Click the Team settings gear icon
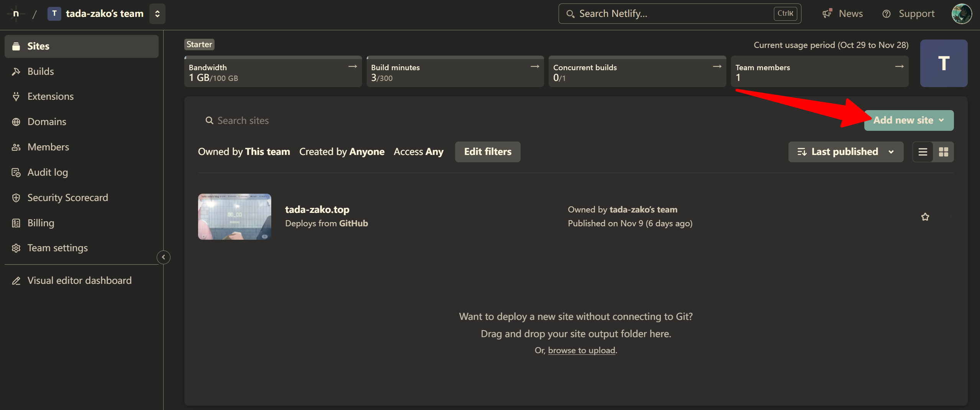Image resolution: width=980 pixels, height=410 pixels. pyautogui.click(x=16, y=248)
